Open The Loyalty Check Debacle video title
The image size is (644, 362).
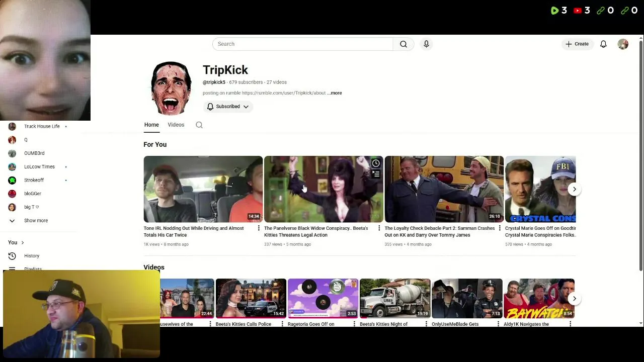tap(440, 231)
